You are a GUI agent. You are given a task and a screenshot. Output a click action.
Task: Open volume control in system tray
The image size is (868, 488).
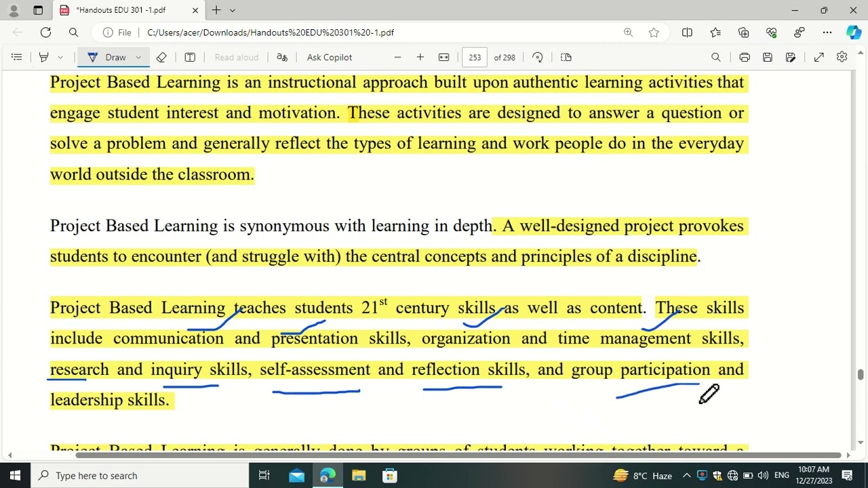click(763, 476)
